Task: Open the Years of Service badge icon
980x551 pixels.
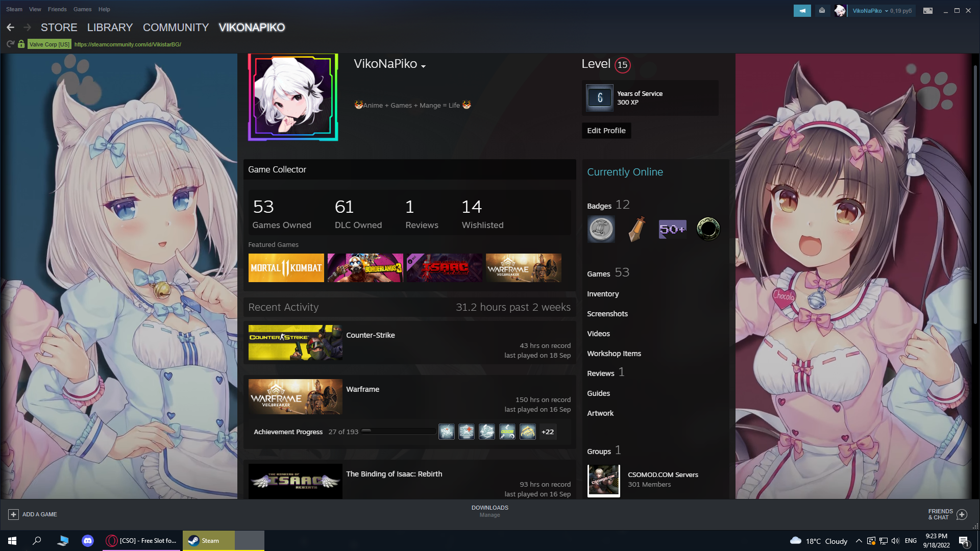Action: [x=600, y=97]
